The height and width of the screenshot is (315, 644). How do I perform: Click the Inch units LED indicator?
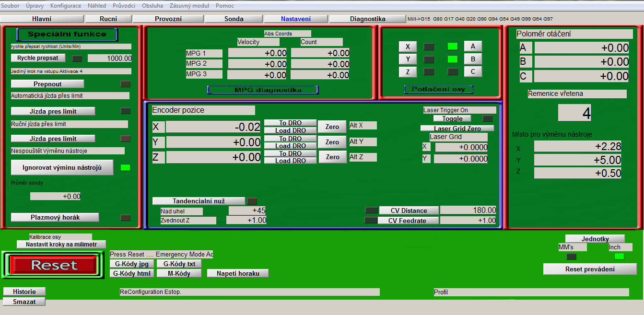[x=619, y=257]
